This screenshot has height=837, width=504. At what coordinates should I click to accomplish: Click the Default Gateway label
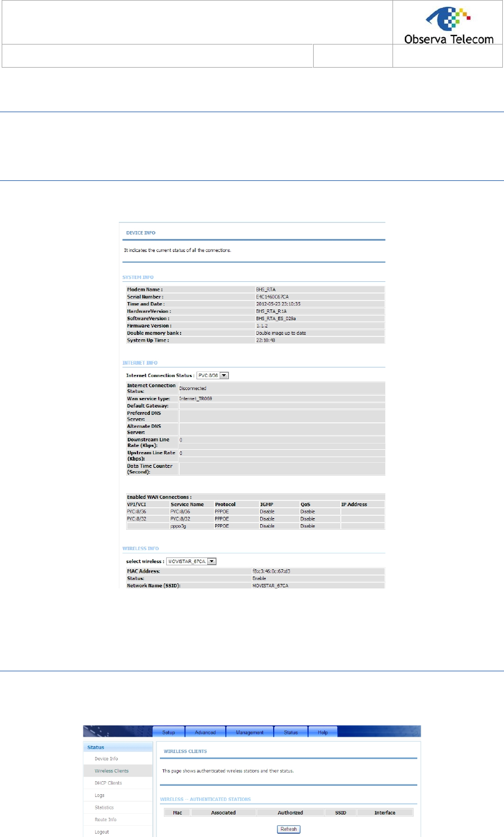click(148, 406)
